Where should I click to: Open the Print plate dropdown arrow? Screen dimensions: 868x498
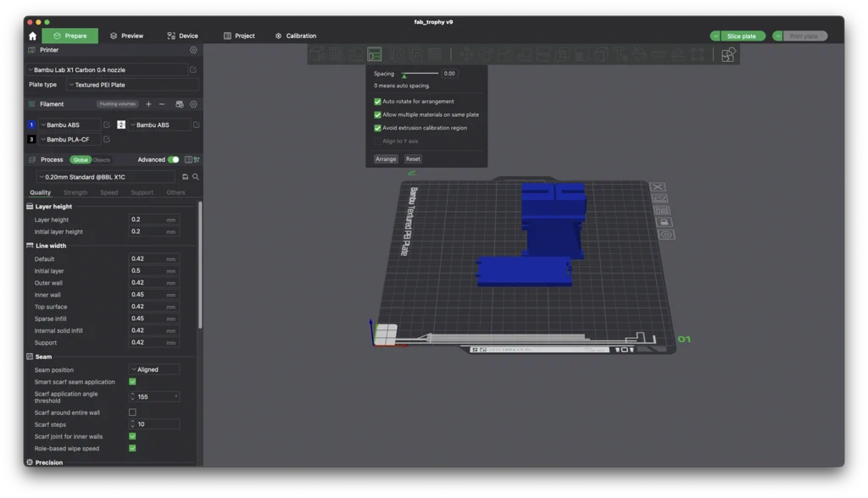(778, 36)
